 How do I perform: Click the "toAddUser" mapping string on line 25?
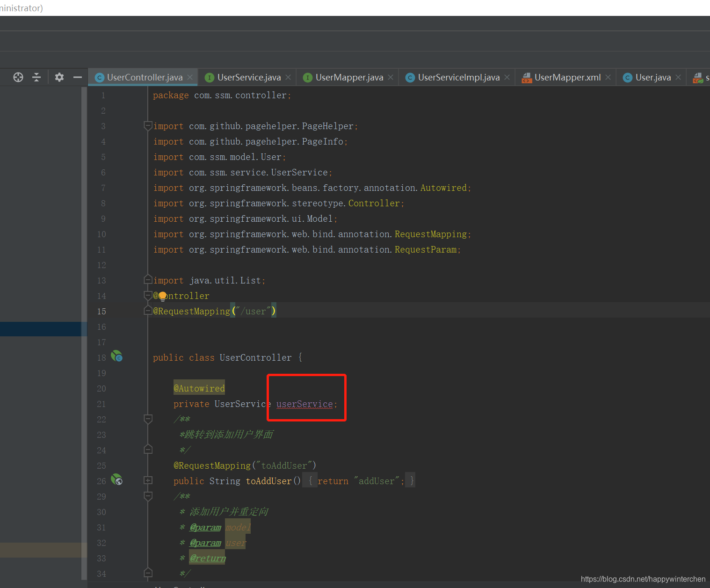coord(284,465)
